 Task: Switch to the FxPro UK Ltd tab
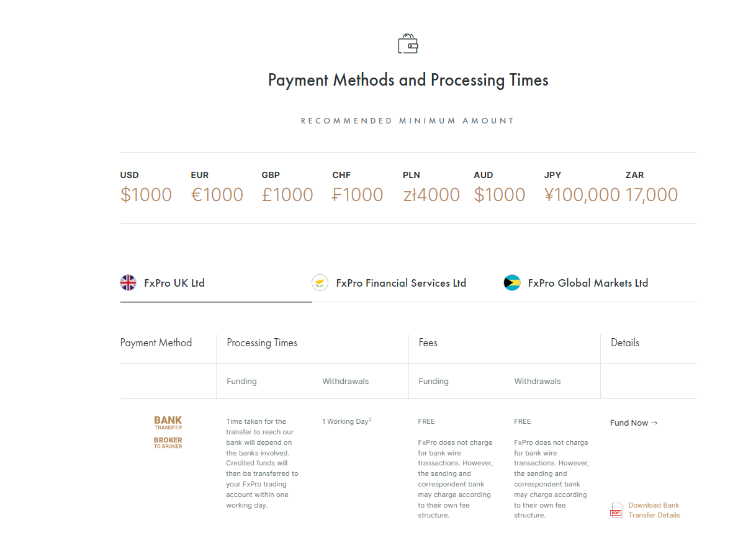click(174, 283)
